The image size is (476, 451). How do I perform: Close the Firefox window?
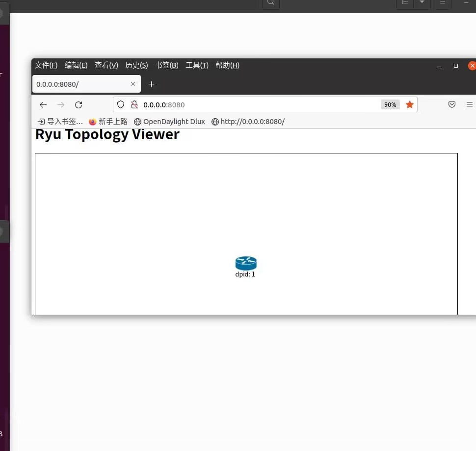tap(472, 66)
